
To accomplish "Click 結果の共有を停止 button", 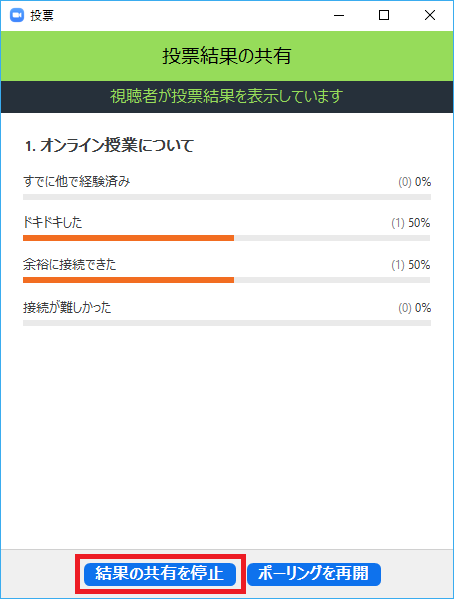I will [x=160, y=574].
